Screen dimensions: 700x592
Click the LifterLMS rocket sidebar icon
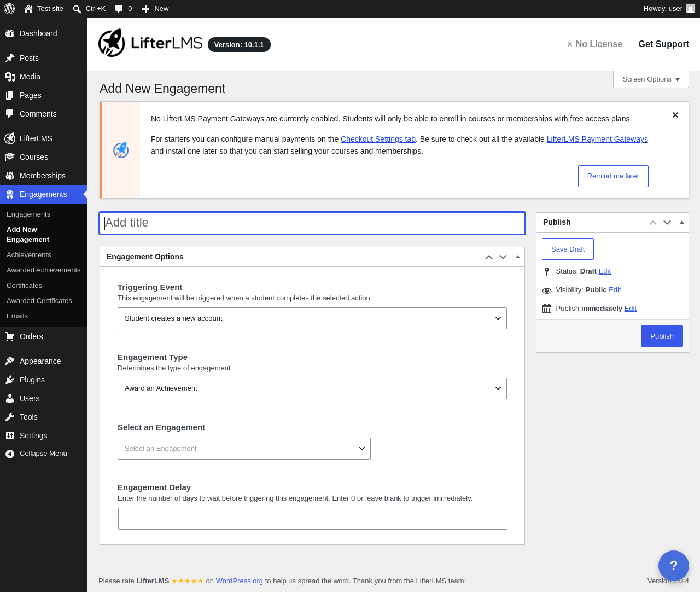pyautogui.click(x=10, y=138)
